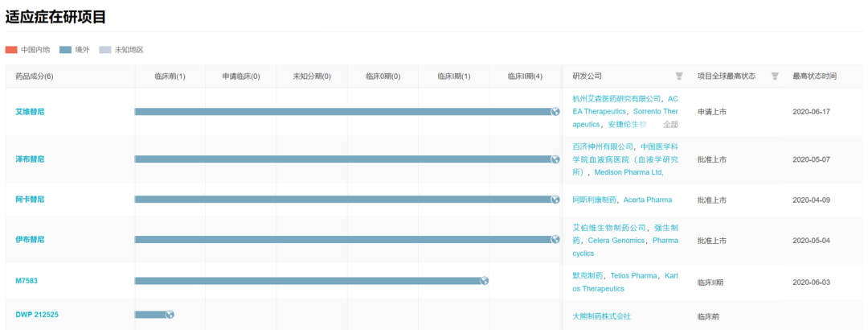Viewport: 868px width, 330px height.
Task: Toggle the 未知地区 legend swatch
Action: pos(105,50)
